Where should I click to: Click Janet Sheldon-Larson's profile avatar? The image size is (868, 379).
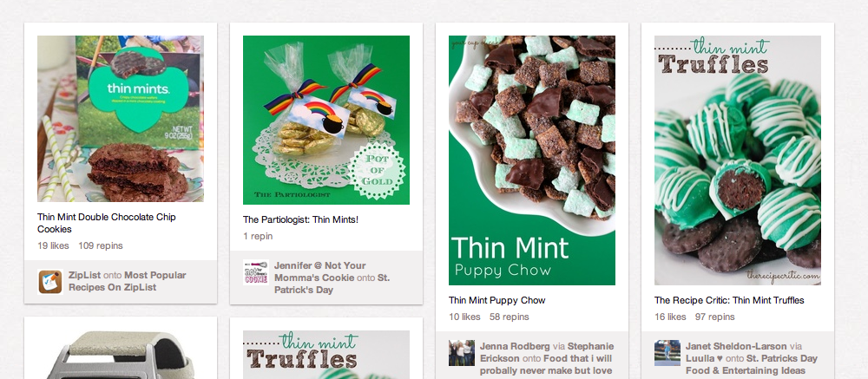(x=667, y=353)
